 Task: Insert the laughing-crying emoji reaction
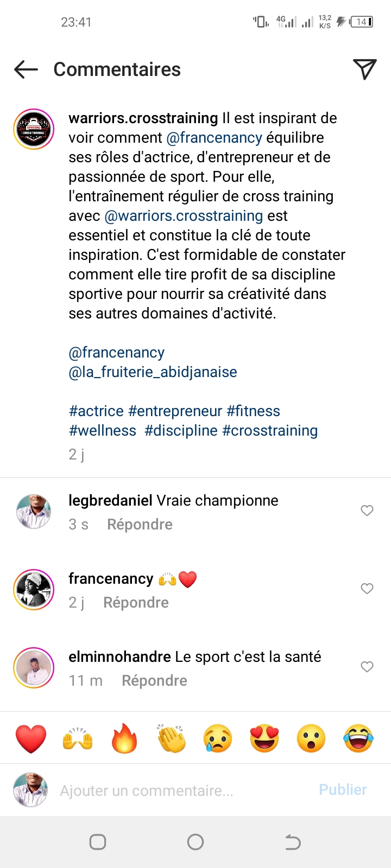tap(358, 738)
